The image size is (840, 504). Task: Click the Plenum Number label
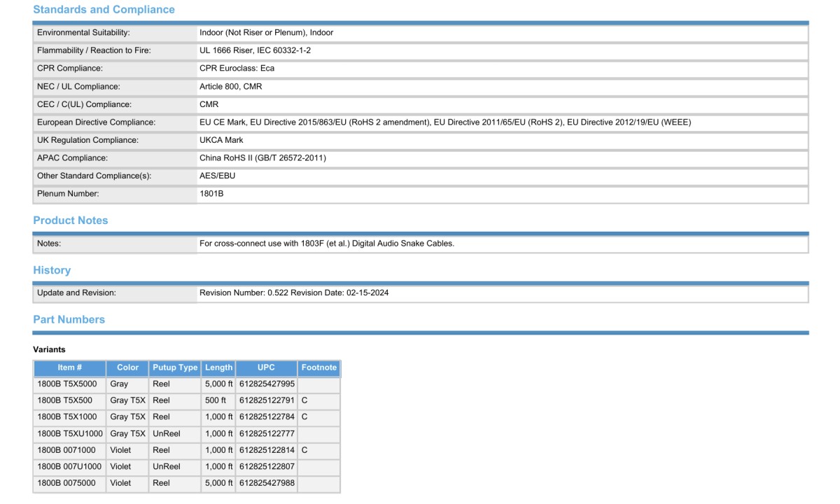(x=68, y=194)
